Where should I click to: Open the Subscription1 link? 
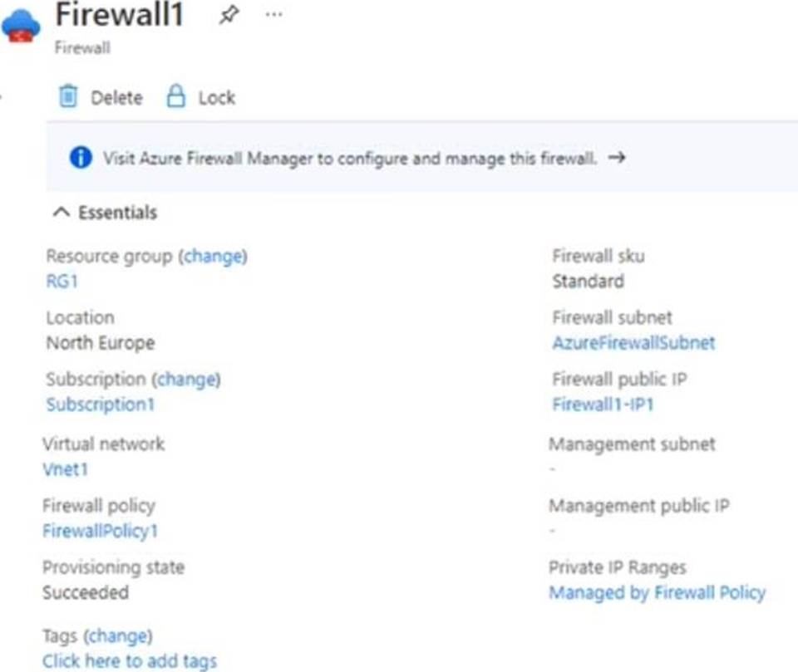point(100,405)
